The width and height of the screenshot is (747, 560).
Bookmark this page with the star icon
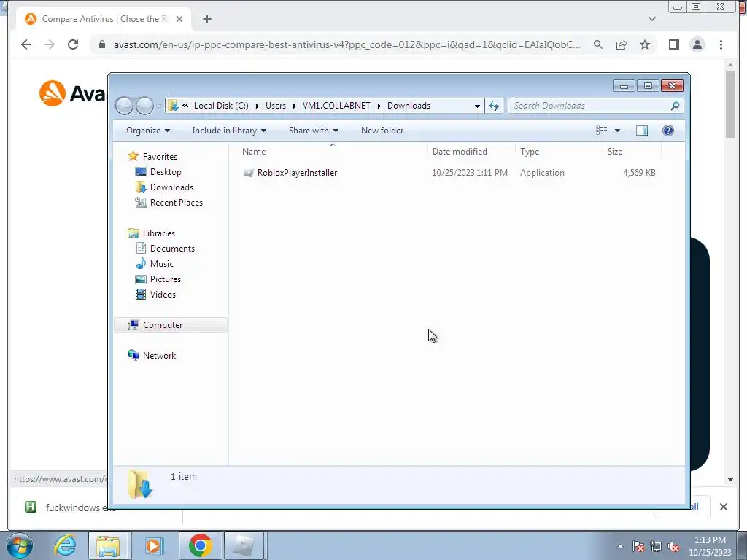tap(645, 44)
